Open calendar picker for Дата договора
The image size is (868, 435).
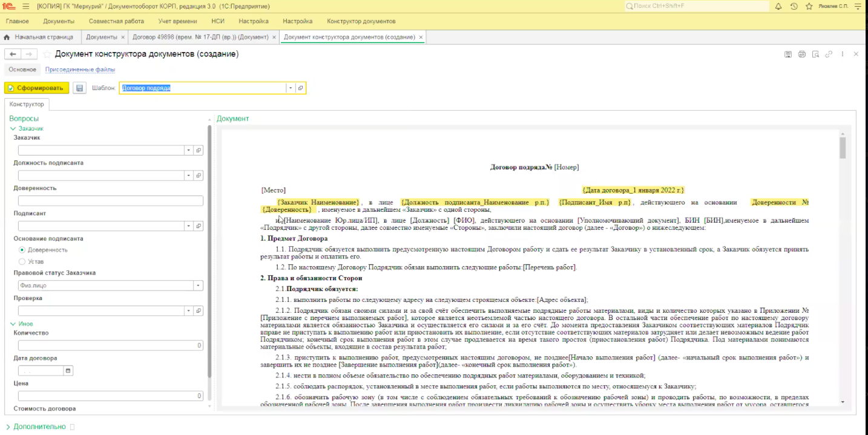coord(68,370)
